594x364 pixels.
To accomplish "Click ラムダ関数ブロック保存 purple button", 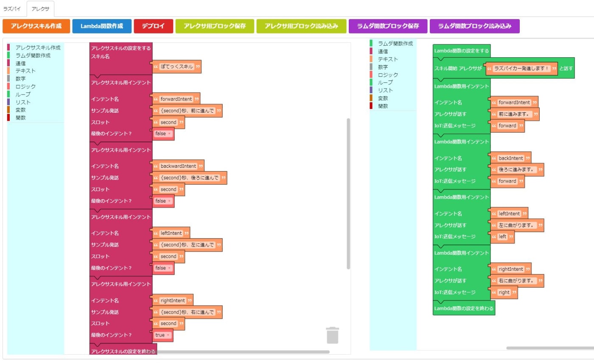I will 387,26.
